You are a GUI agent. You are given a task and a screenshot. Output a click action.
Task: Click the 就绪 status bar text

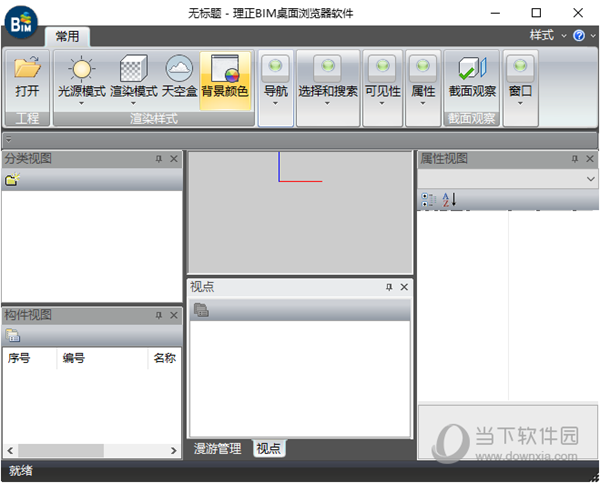point(21,471)
